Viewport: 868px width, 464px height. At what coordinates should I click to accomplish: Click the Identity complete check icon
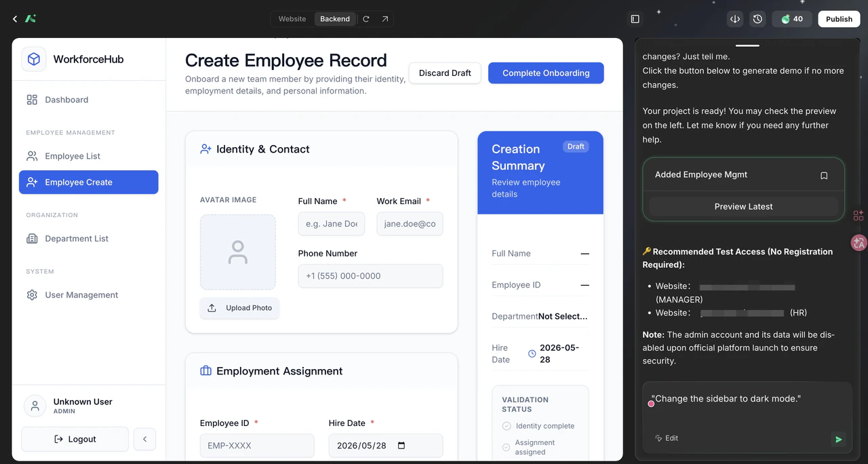tap(506, 426)
